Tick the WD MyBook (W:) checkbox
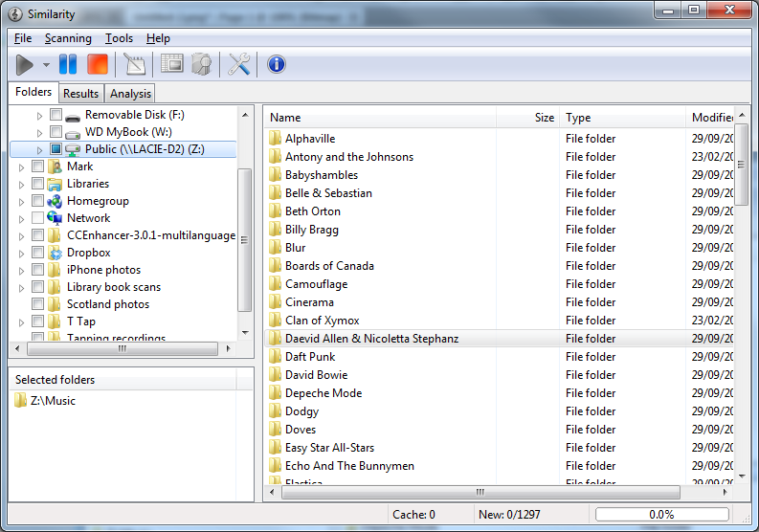 [56, 132]
